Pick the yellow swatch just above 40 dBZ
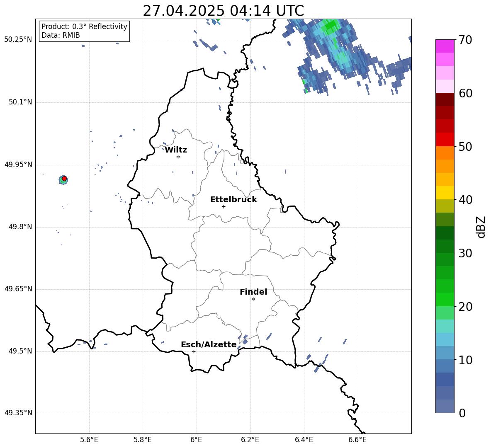This screenshot has width=491, height=448. (445, 193)
